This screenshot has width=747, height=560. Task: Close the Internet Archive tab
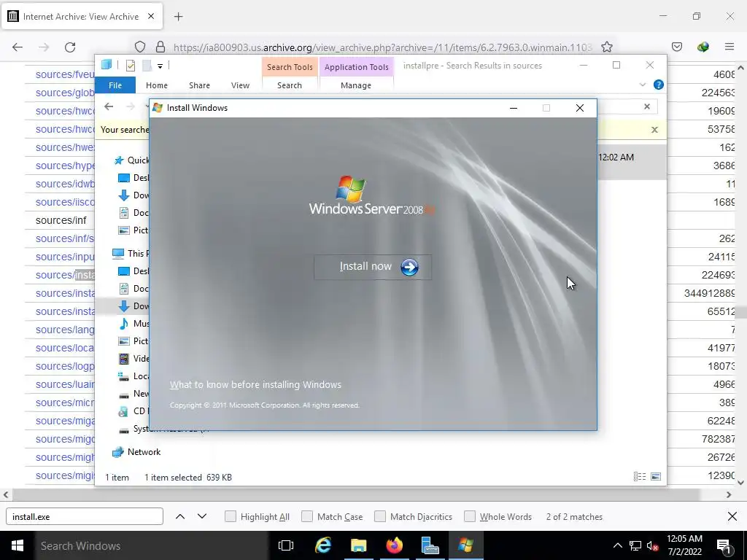click(151, 16)
